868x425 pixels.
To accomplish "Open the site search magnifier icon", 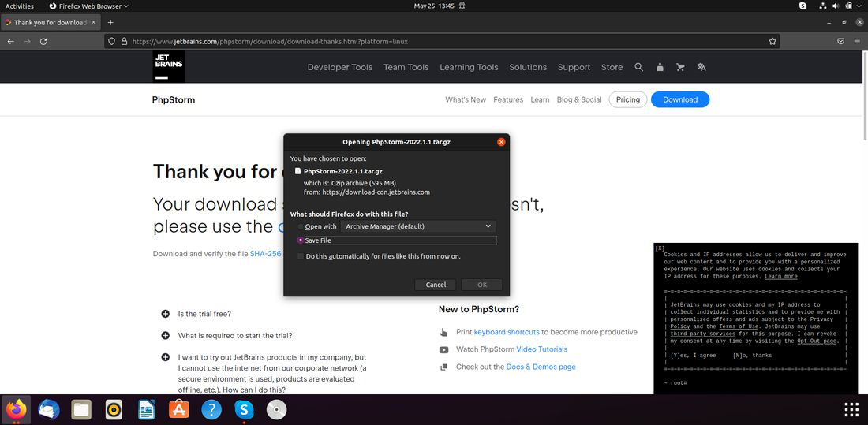I will tap(639, 67).
